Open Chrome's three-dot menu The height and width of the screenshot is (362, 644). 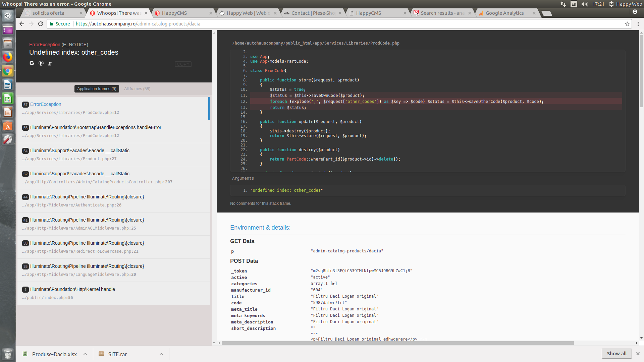[638, 24]
